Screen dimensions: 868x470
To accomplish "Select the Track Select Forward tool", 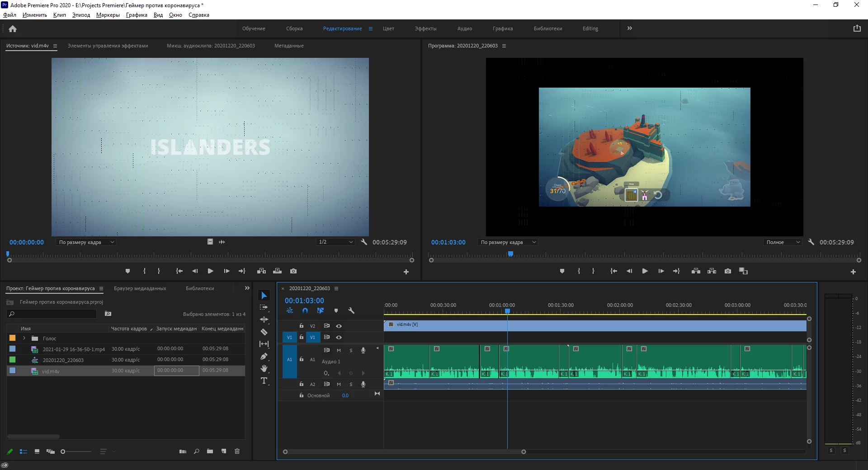I will point(264,307).
